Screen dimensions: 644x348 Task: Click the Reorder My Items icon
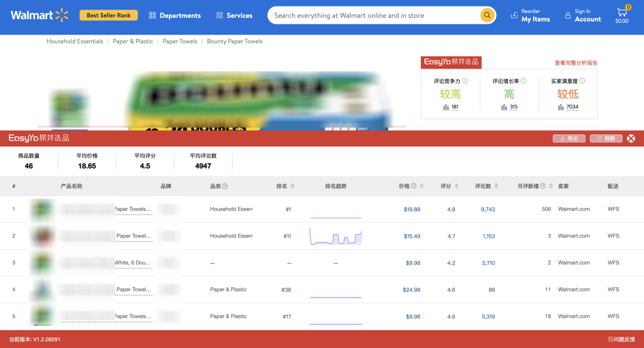tap(514, 15)
